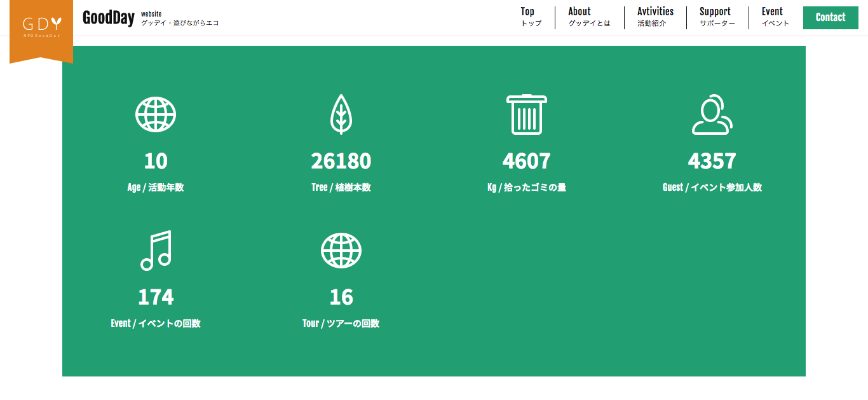The height and width of the screenshot is (400, 868).
Task: Click the Tour / ツアーの回数 label
Action: click(341, 324)
